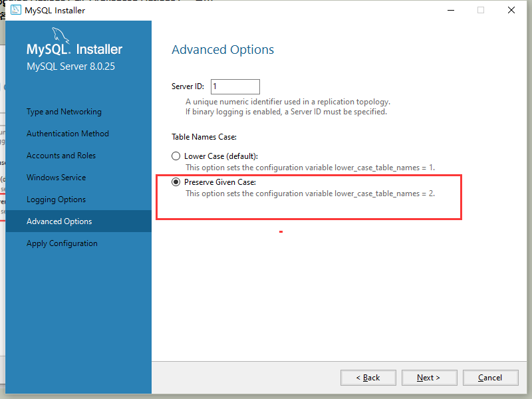Jump to Logging Options step
Image resolution: width=532 pixels, height=399 pixels.
click(56, 199)
